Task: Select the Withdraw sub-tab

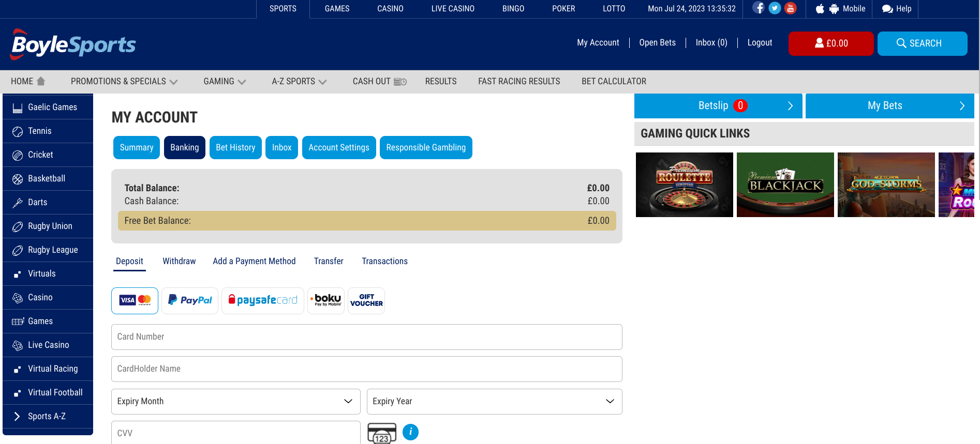Action: (x=179, y=262)
